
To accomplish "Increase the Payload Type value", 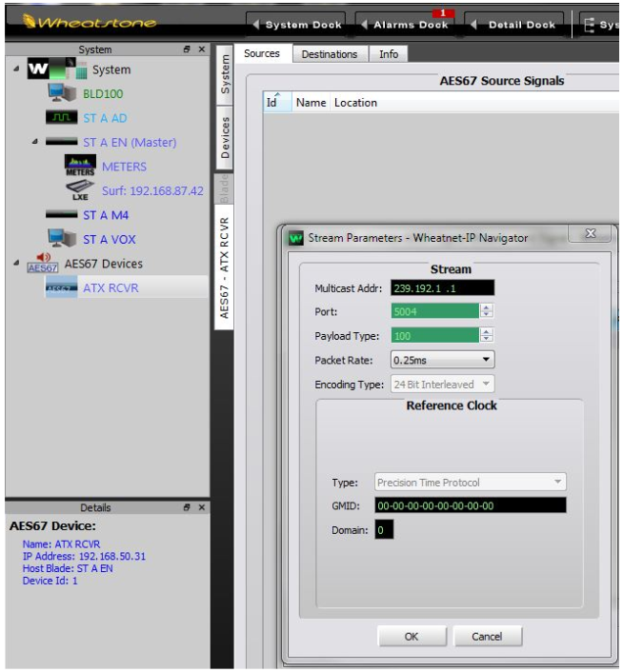I will coord(487,331).
